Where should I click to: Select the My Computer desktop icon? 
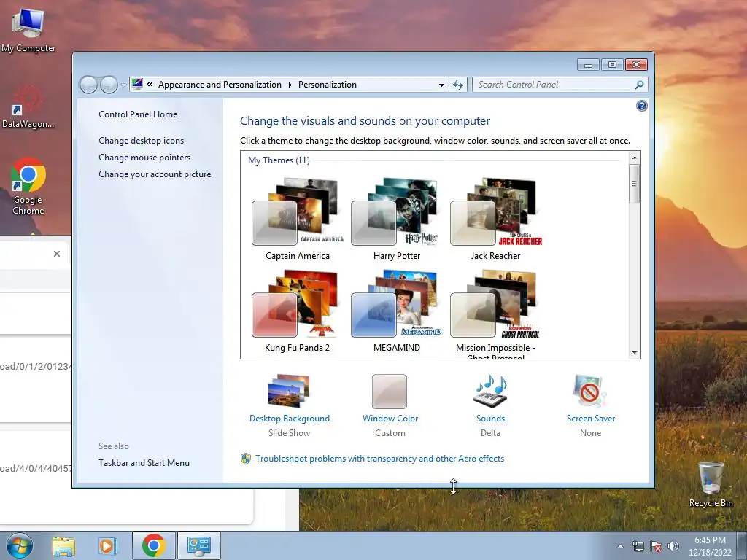28,30
